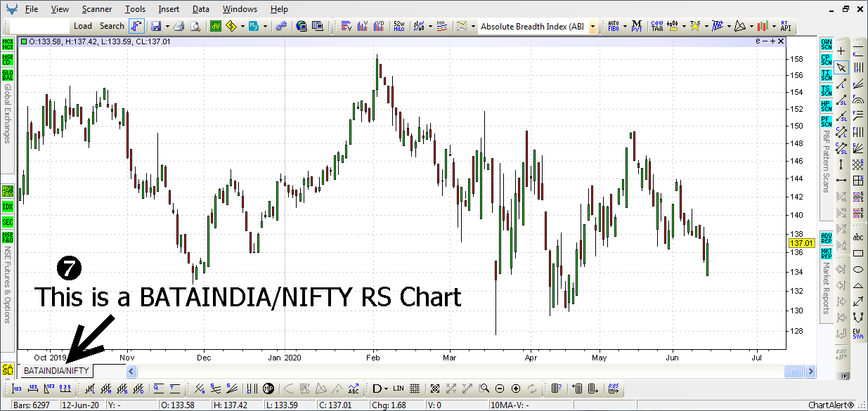Viewport: 868px width, 411px height.
Task: Open the Tools menu
Action: [136, 9]
